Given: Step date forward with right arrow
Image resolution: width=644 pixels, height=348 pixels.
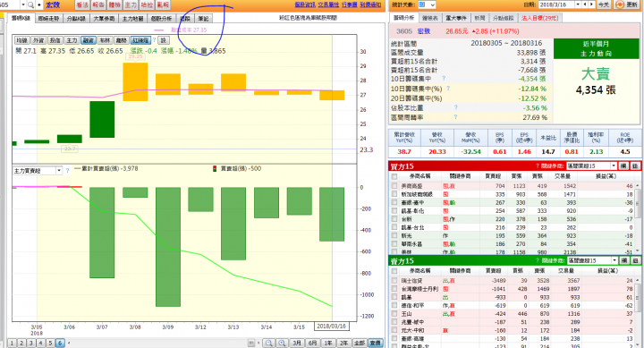Looking at the screenshot, I should (x=591, y=4).
